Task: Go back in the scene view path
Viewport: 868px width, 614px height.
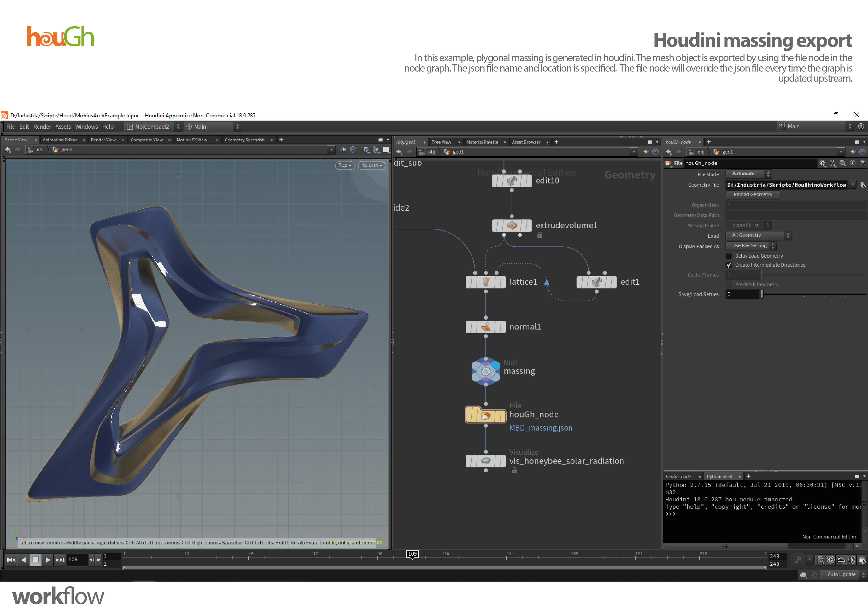Action: point(8,150)
